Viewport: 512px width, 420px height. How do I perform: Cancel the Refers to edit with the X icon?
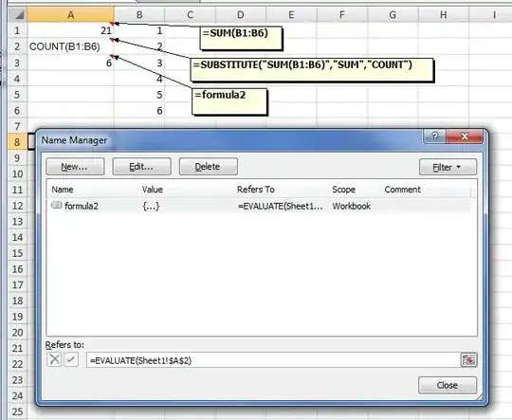pos(54,360)
